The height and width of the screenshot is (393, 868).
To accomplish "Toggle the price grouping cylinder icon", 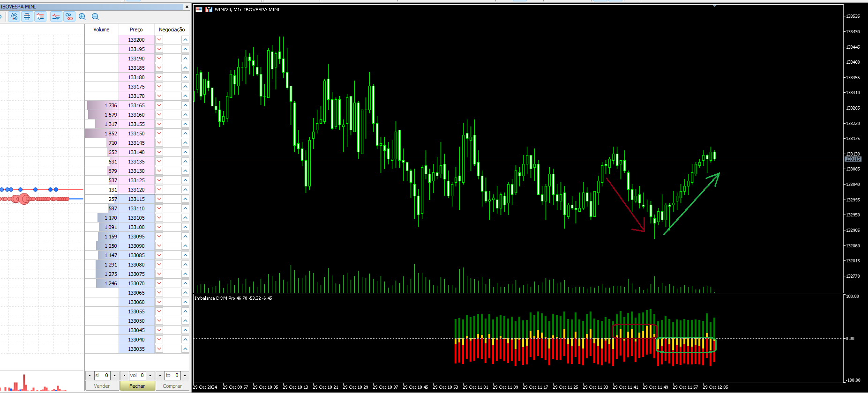I will tap(27, 17).
